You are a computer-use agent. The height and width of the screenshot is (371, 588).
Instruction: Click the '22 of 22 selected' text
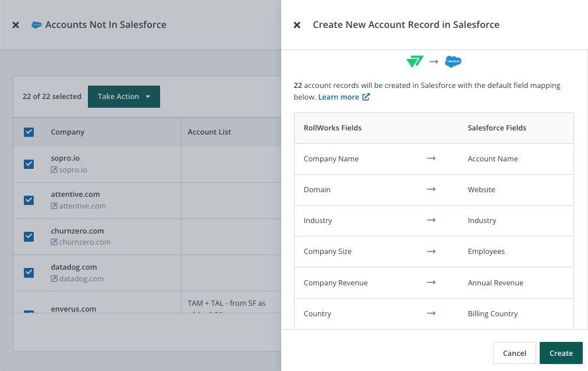click(x=52, y=97)
